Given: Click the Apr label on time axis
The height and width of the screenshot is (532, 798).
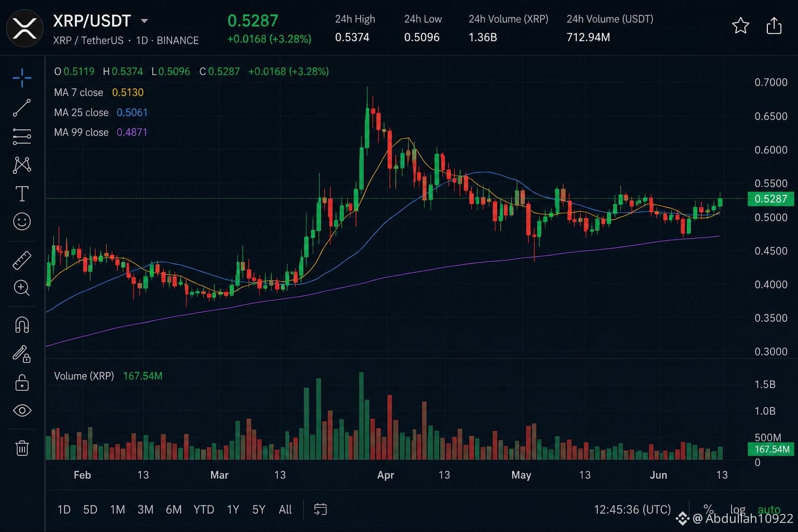Looking at the screenshot, I should (385, 475).
